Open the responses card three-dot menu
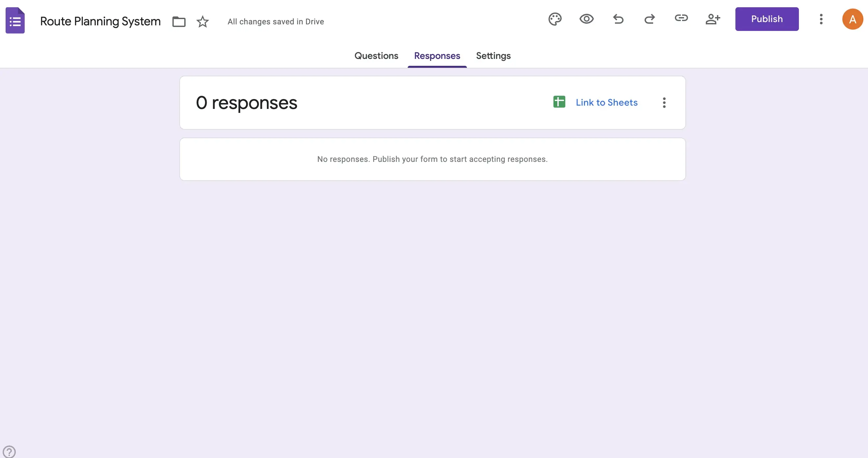The image size is (868, 458). coord(664,102)
